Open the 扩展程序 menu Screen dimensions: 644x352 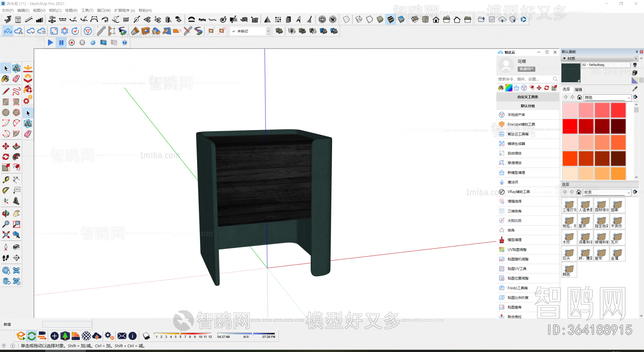point(124,10)
